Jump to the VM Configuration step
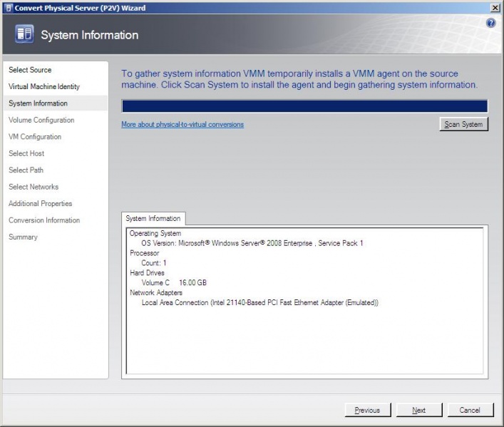 (35, 137)
